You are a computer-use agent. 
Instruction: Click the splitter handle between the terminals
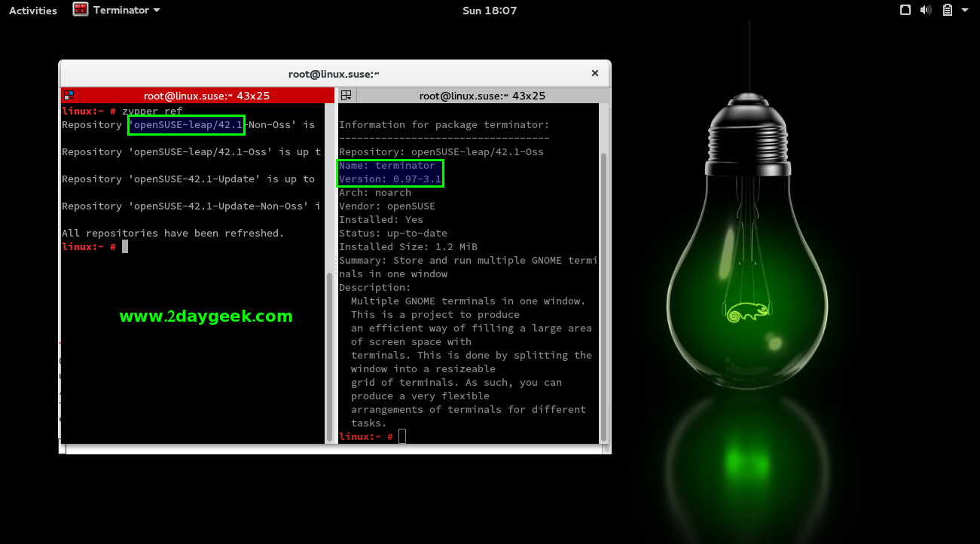[336, 264]
